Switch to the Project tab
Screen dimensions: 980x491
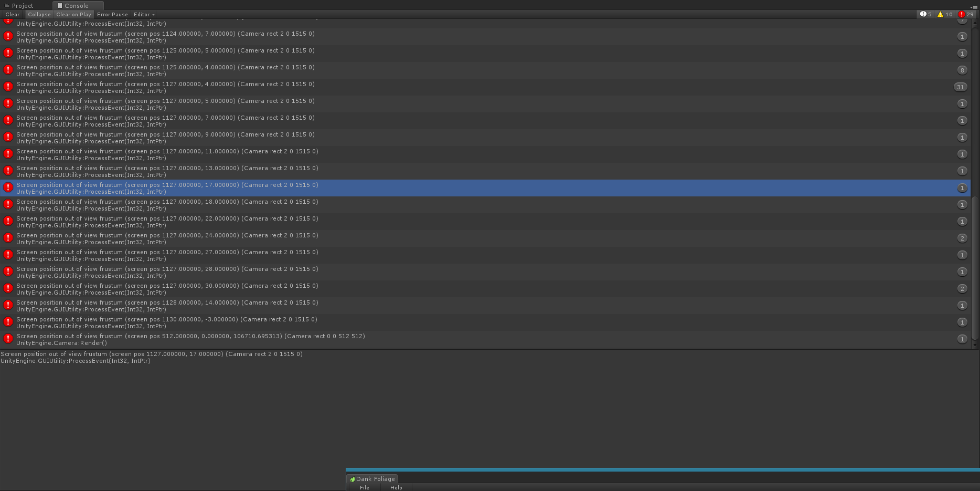point(22,6)
